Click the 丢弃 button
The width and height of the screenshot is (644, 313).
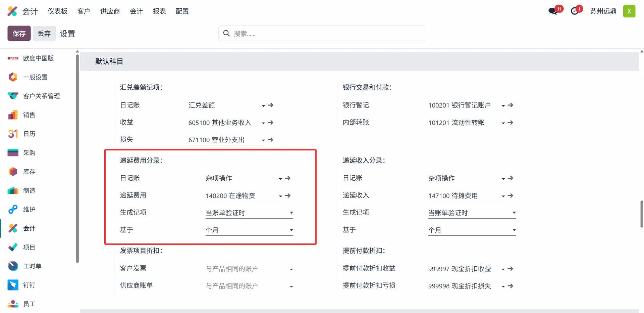coord(44,33)
